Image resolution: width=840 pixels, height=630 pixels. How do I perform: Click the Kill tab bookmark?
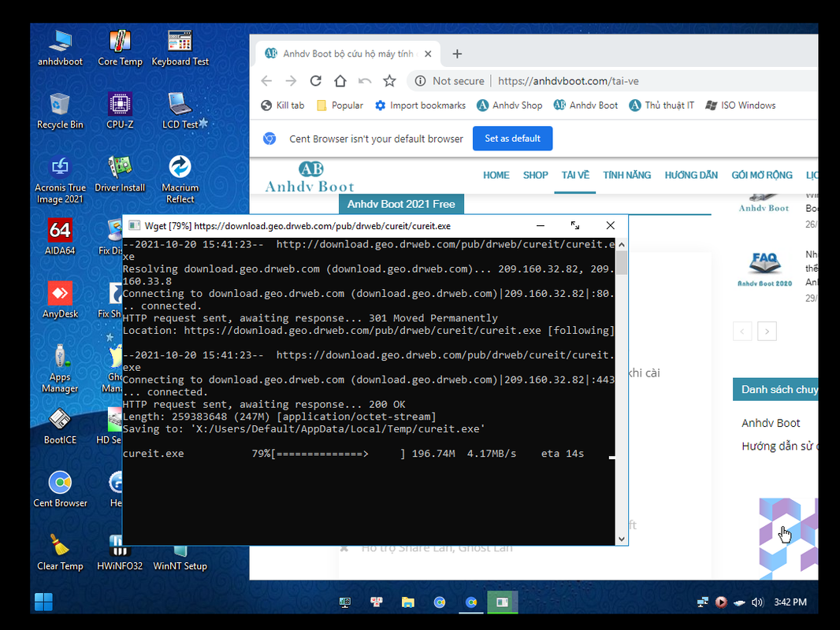282,106
